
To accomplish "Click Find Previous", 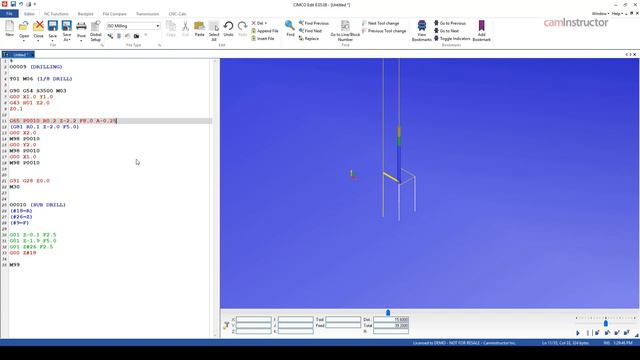I will pos(314,23).
